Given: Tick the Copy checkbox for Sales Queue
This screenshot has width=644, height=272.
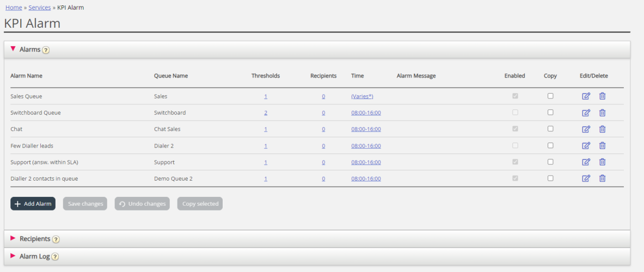Looking at the screenshot, I should click(x=550, y=96).
